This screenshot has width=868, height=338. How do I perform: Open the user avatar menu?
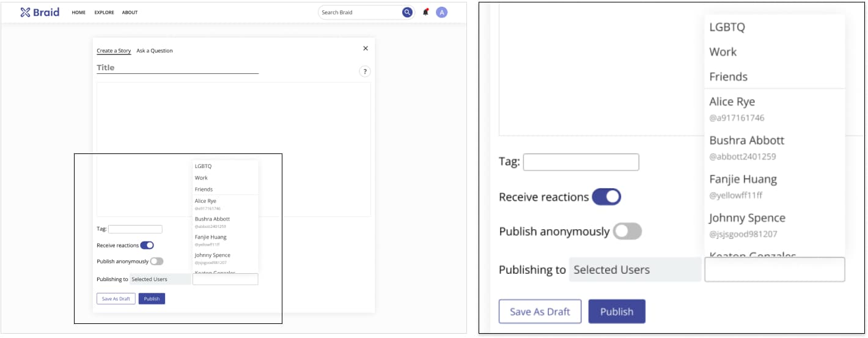pos(441,12)
